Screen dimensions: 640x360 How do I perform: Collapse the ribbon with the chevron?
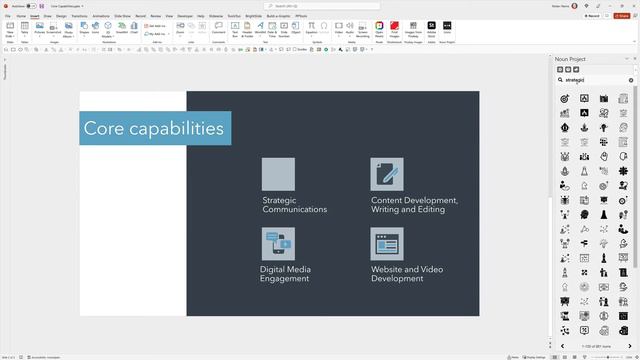[x=635, y=41]
